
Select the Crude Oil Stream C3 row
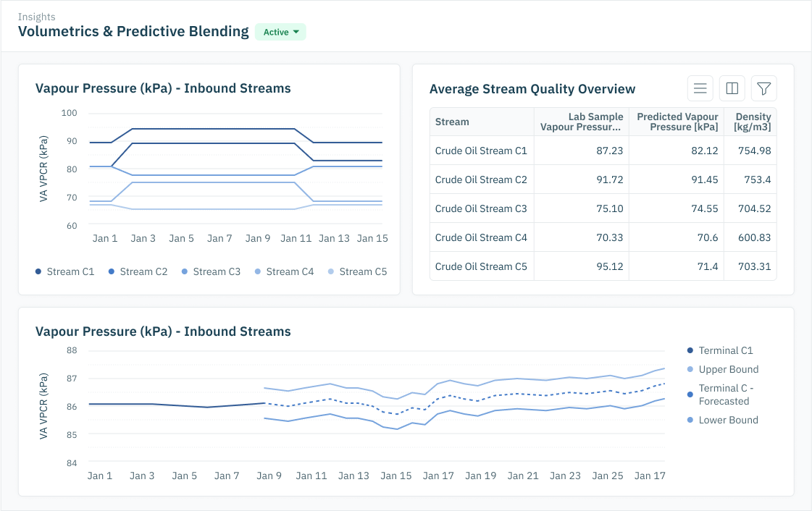tap(603, 208)
